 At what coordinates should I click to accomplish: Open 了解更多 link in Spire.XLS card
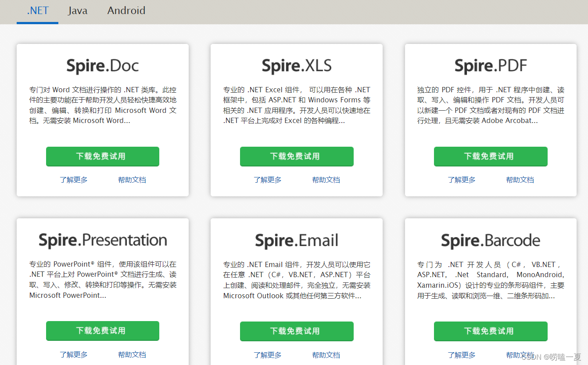click(x=268, y=180)
